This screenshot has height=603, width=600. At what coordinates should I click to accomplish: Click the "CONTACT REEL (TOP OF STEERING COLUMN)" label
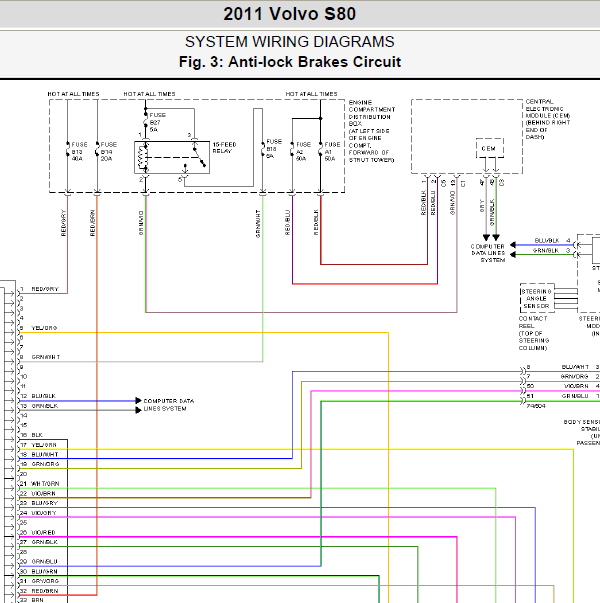click(533, 333)
